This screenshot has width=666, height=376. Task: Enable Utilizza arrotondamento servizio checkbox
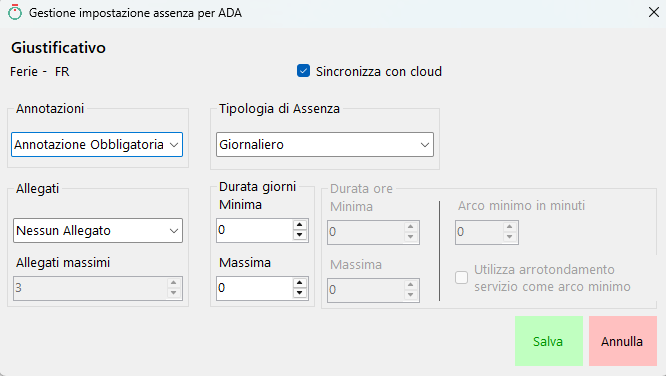461,277
